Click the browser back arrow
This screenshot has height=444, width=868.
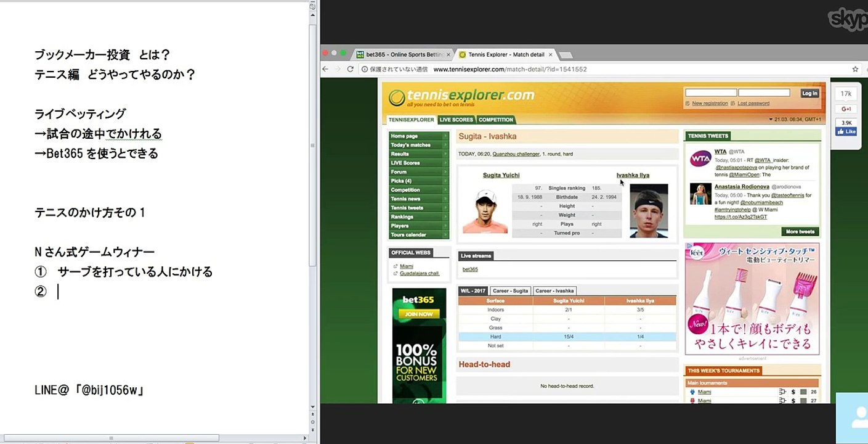326,70
